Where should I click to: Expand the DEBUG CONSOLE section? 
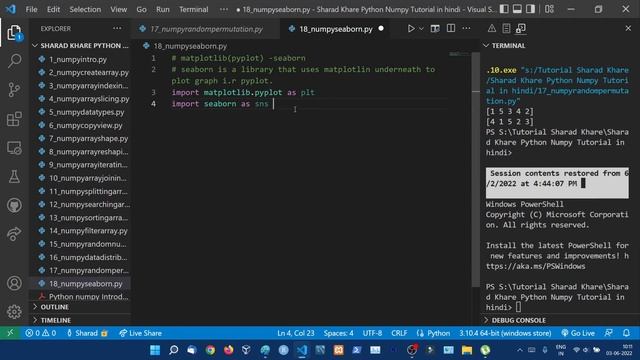[x=560, y=320]
